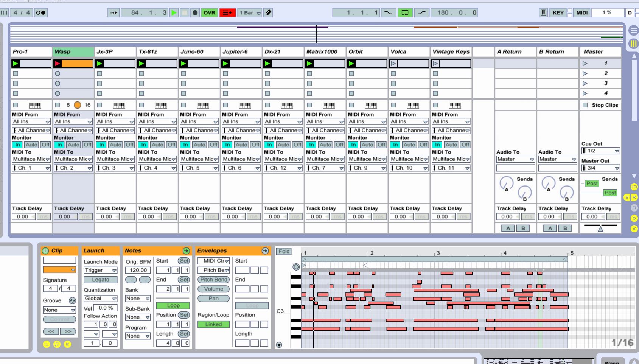The height and width of the screenshot is (364, 639).
Task: Click the Pitch Bend envelope button
Action: [214, 280]
